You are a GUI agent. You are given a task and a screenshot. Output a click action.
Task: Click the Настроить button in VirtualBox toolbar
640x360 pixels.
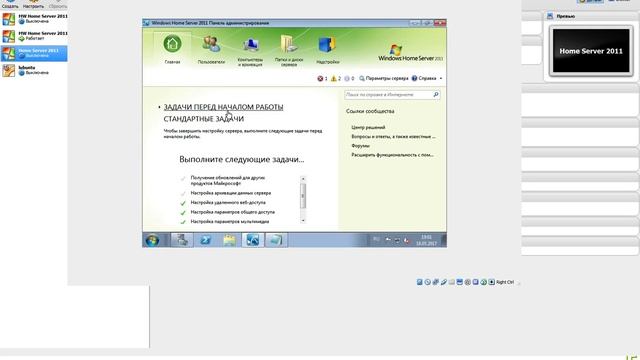point(33,4)
